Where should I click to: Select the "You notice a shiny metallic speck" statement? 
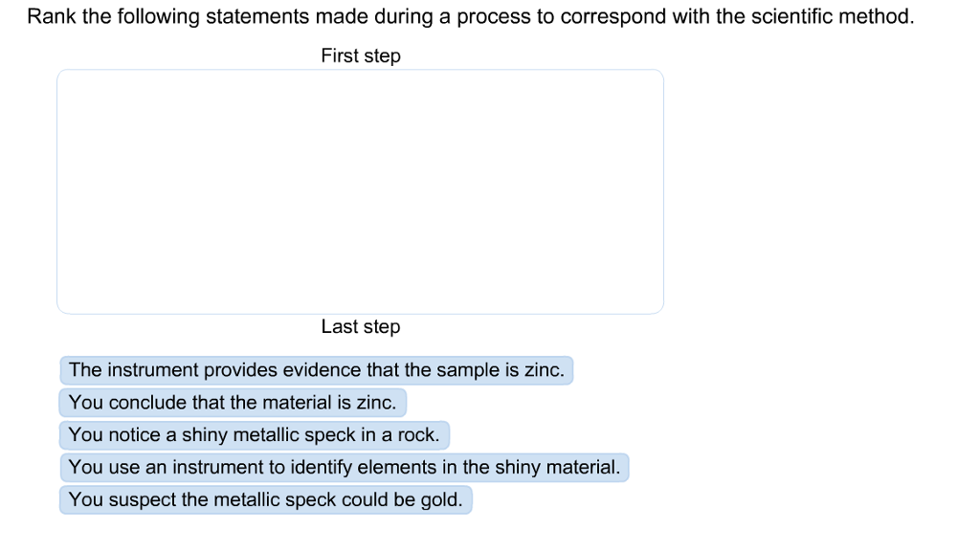coord(254,435)
